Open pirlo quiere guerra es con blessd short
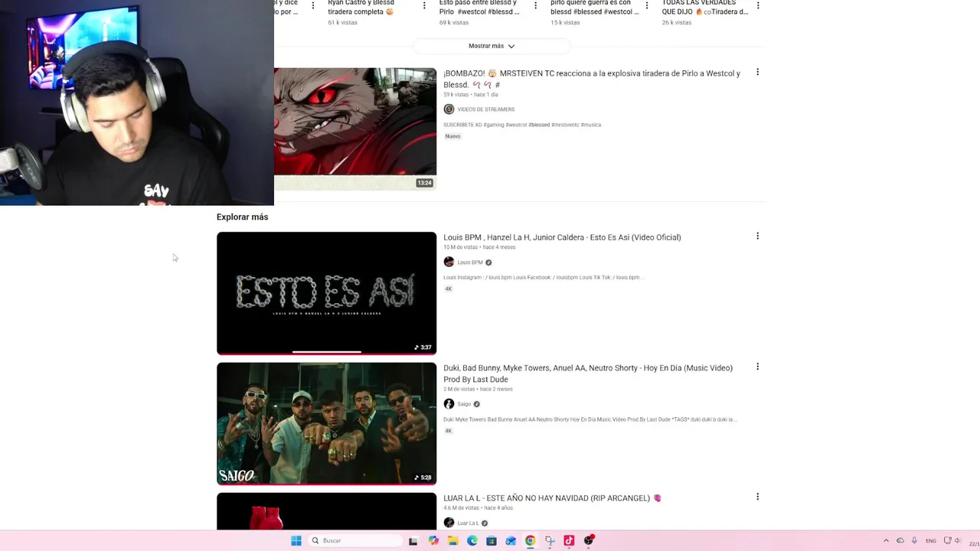Viewport: 980px width, 551px height. click(x=594, y=8)
